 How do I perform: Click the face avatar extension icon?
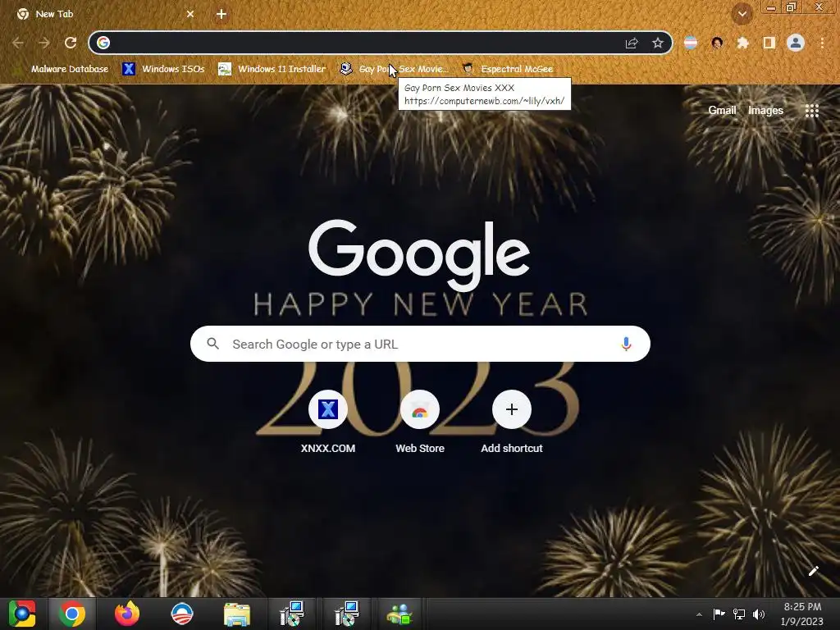pyautogui.click(x=717, y=43)
